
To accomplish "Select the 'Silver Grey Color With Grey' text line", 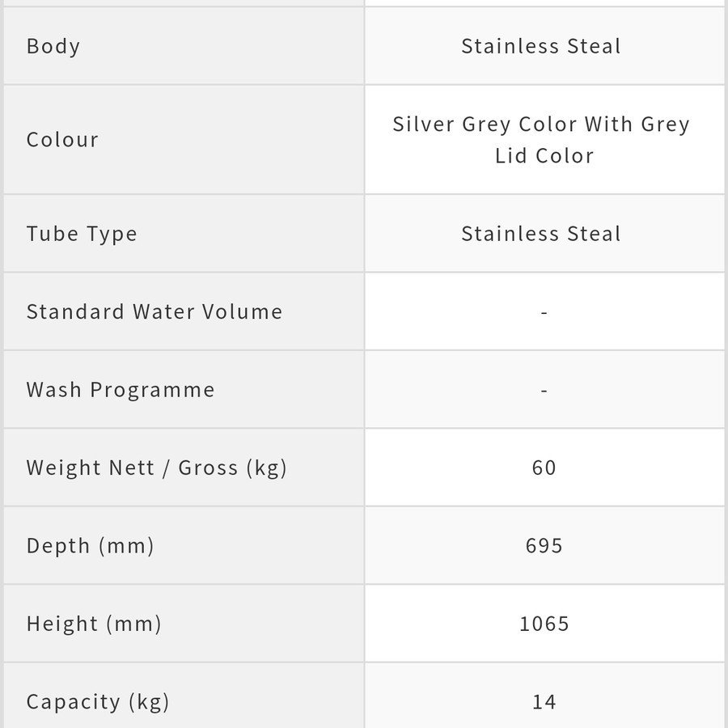I will click(541, 124).
